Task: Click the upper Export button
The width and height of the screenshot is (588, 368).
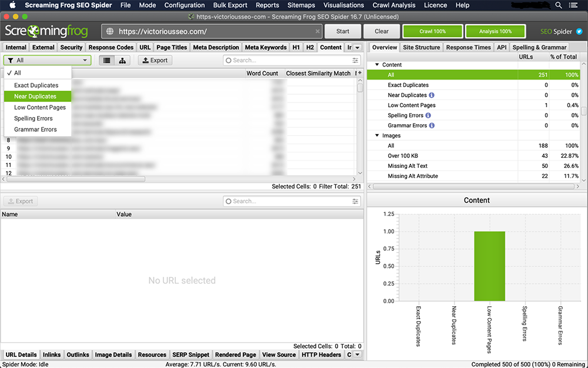Action: 155,60
